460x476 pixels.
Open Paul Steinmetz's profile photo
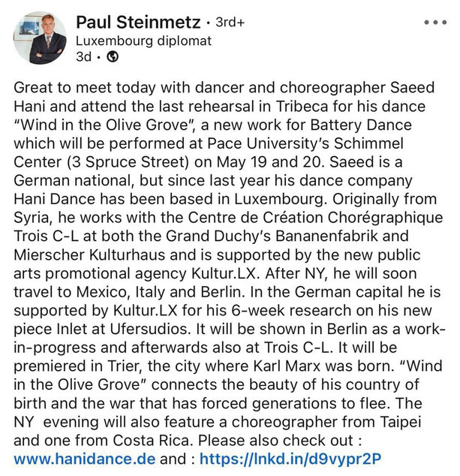(40, 38)
